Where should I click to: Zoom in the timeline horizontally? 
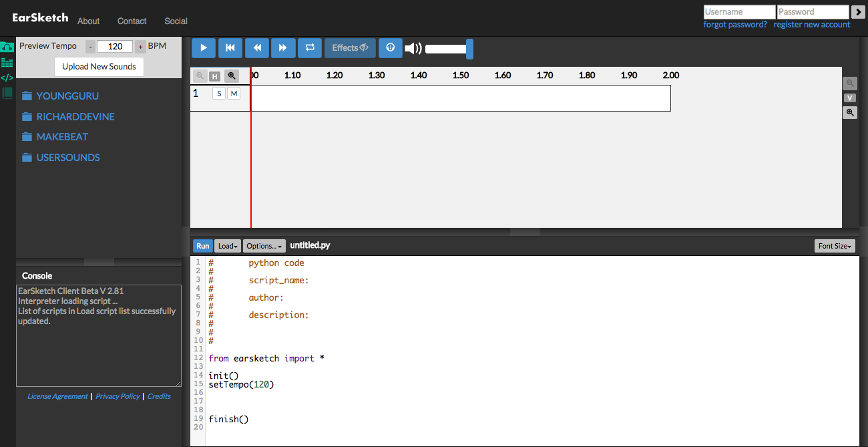[231, 76]
